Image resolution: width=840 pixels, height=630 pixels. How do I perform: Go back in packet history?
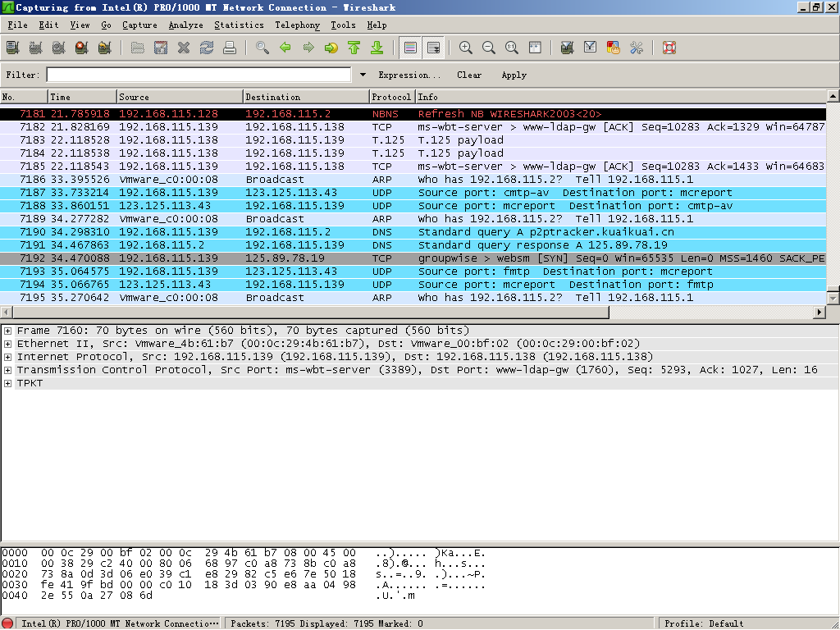pos(285,48)
